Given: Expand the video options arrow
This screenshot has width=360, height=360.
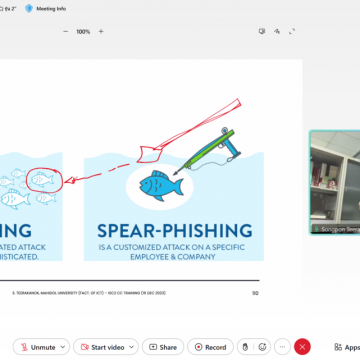Looking at the screenshot, I should pyautogui.click(x=132, y=347).
